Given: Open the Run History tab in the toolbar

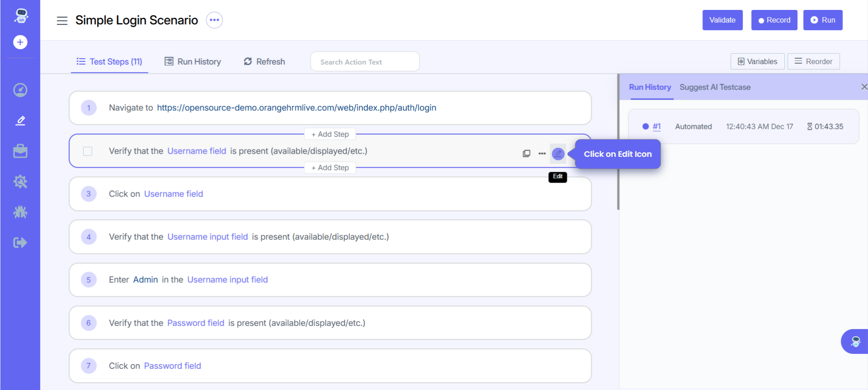Looking at the screenshot, I should [x=193, y=61].
